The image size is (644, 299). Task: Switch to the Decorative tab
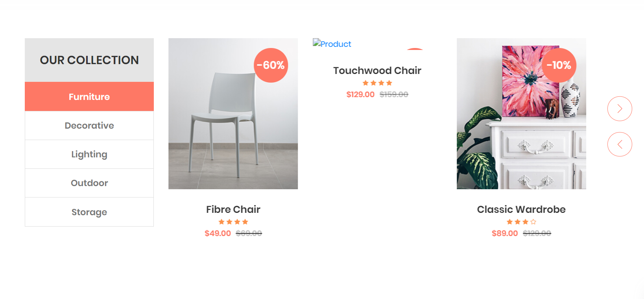pyautogui.click(x=89, y=126)
